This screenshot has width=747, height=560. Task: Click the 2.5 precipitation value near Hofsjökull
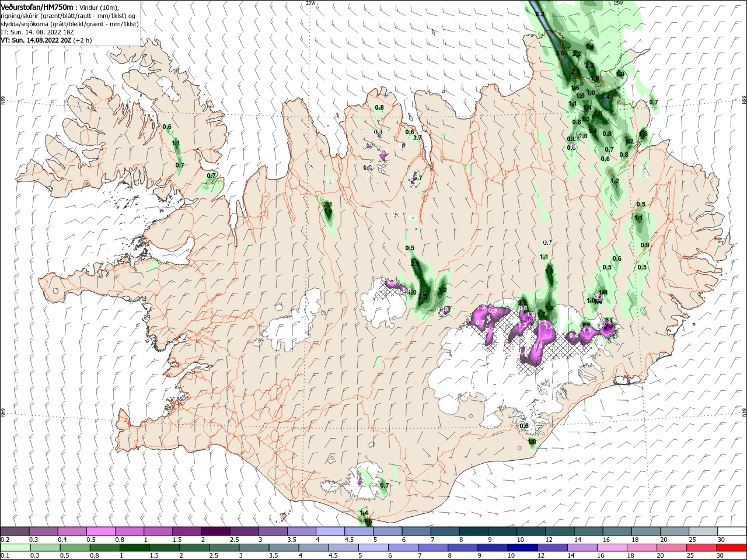(423, 296)
